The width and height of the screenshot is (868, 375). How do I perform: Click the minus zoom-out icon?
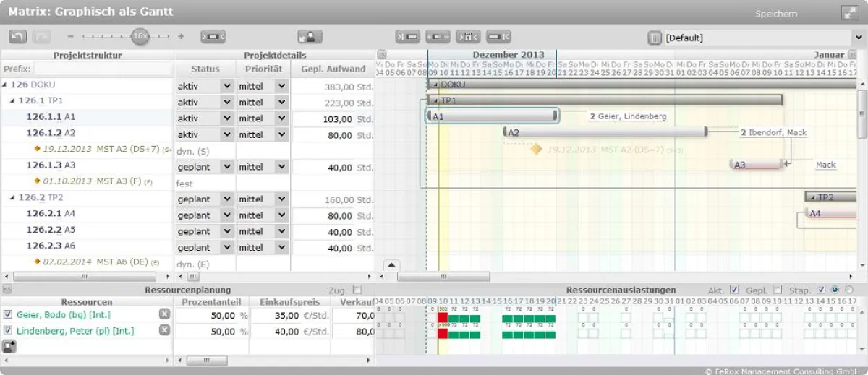(71, 36)
